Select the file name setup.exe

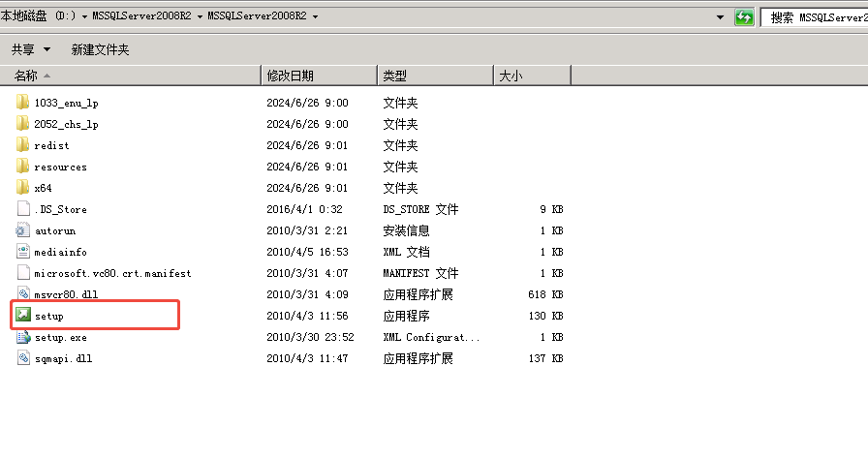(61, 337)
